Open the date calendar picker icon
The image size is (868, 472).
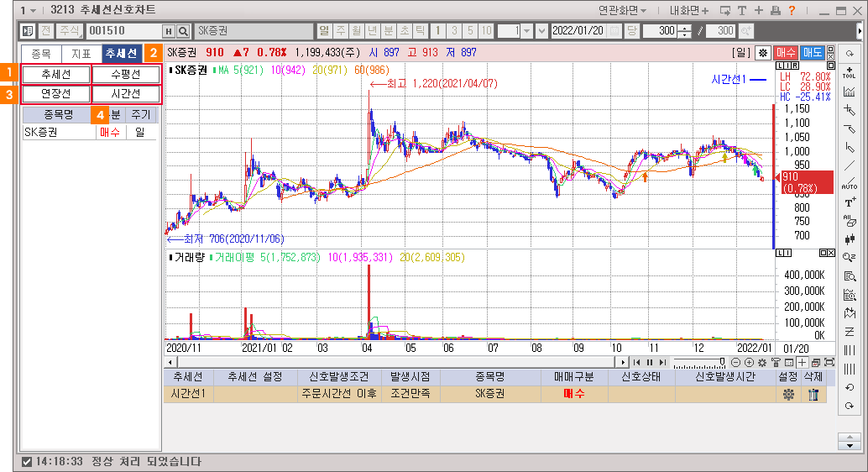click(x=614, y=31)
